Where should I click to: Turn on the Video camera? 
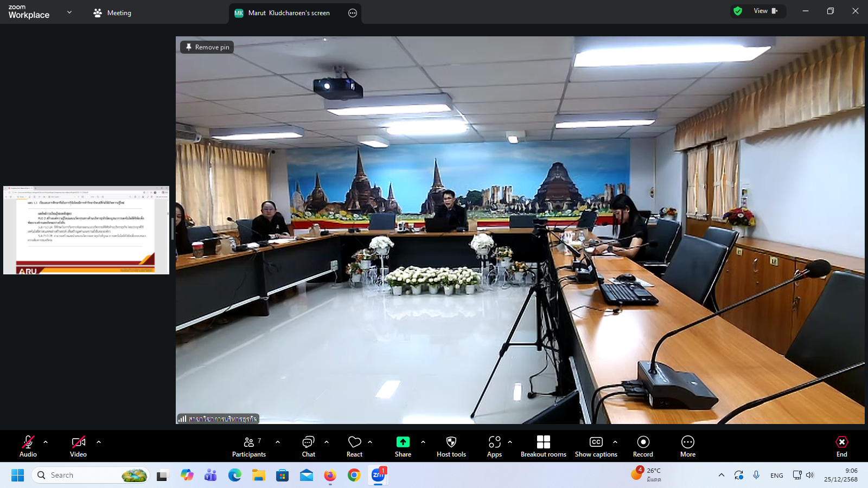pos(78,446)
